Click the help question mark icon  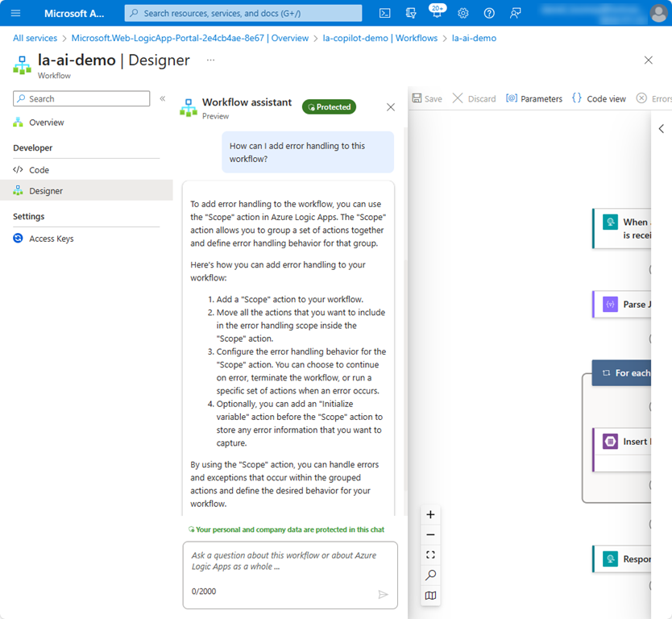pyautogui.click(x=489, y=13)
